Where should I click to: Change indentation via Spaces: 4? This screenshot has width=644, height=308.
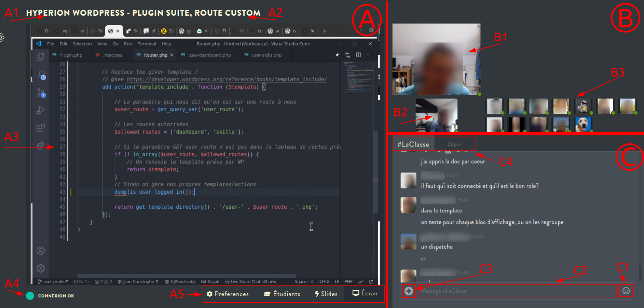(x=304, y=282)
